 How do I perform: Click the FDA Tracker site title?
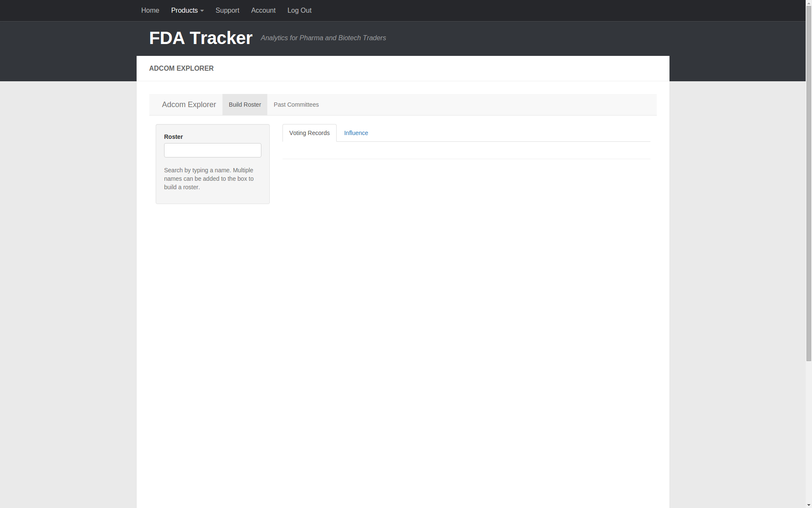pyautogui.click(x=201, y=38)
